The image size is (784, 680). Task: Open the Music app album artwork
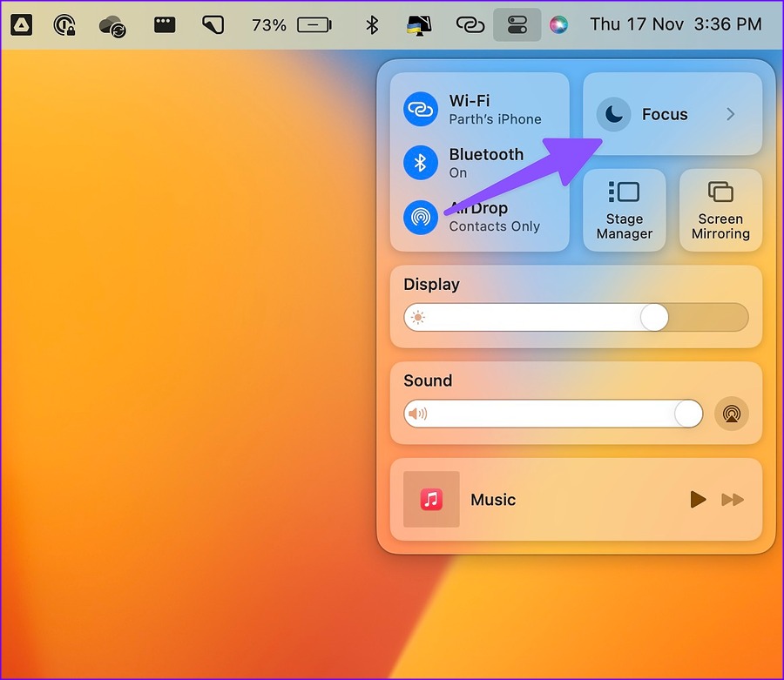[x=431, y=499]
